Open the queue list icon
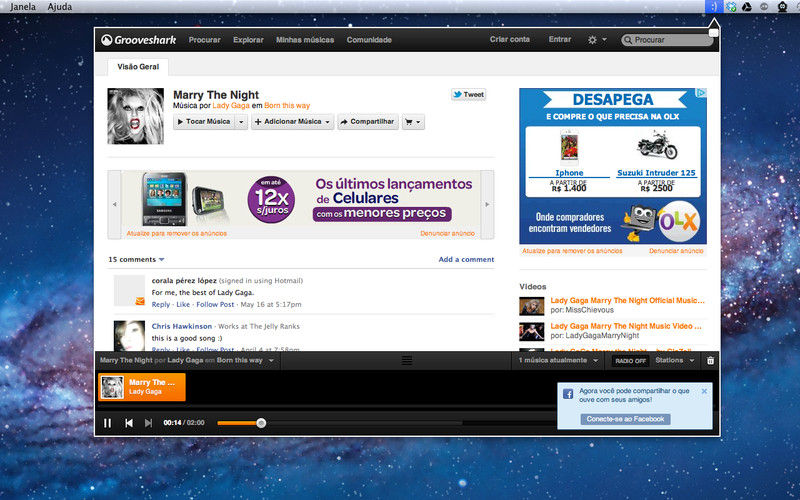 [407, 360]
